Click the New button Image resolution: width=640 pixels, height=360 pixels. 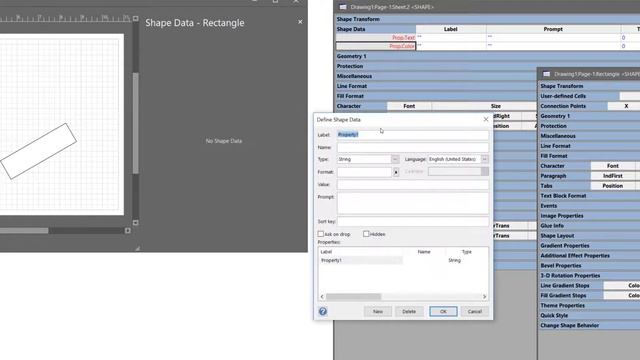tap(378, 311)
